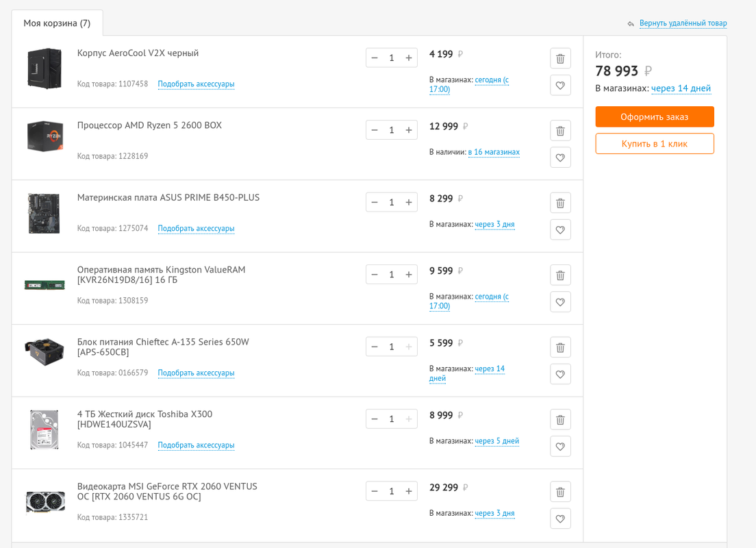Open Корпус AeroCool V2X черный product title
Screen dimensions: 756x548
point(138,53)
